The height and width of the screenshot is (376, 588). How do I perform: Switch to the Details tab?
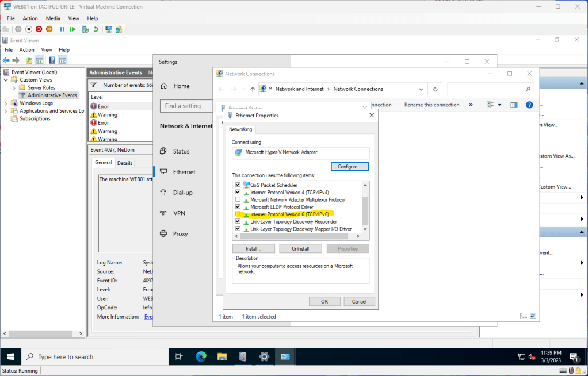click(x=125, y=163)
